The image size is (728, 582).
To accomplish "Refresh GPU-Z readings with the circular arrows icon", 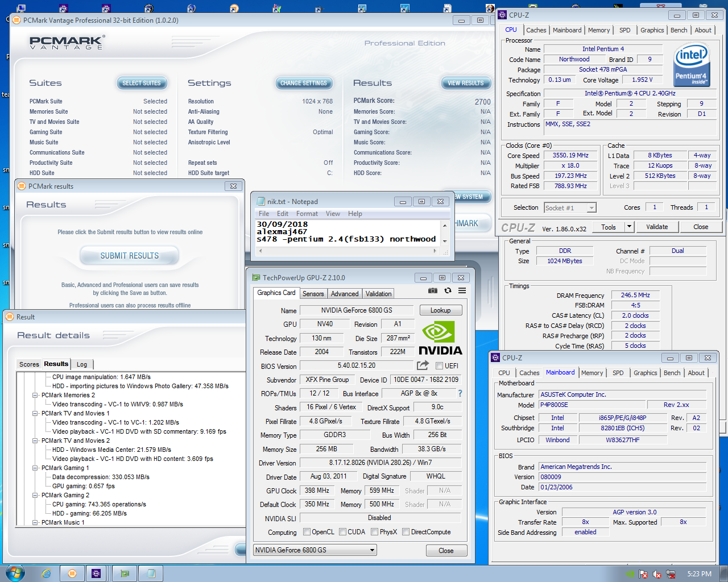I will (x=448, y=290).
